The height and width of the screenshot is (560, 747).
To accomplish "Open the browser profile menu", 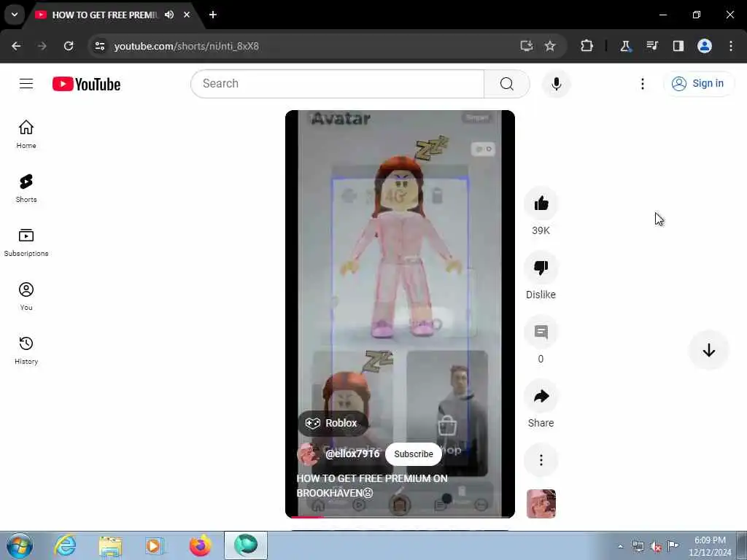I will (x=705, y=46).
